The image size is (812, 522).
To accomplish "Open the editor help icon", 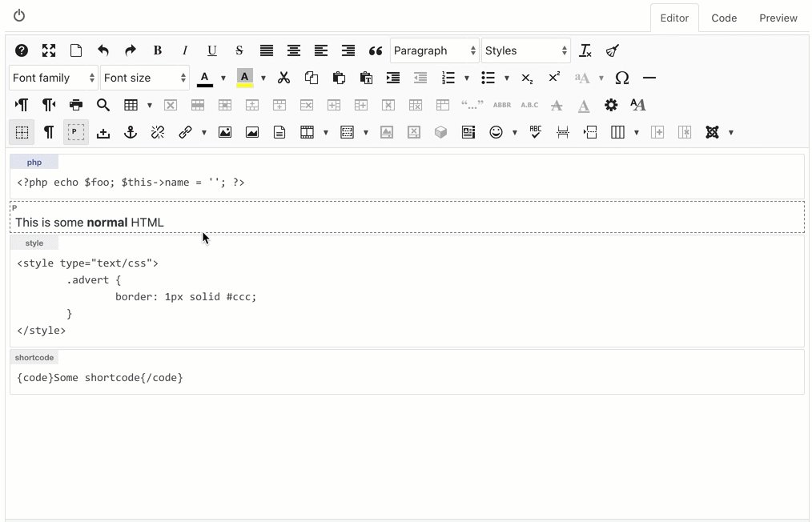I will tap(22, 50).
